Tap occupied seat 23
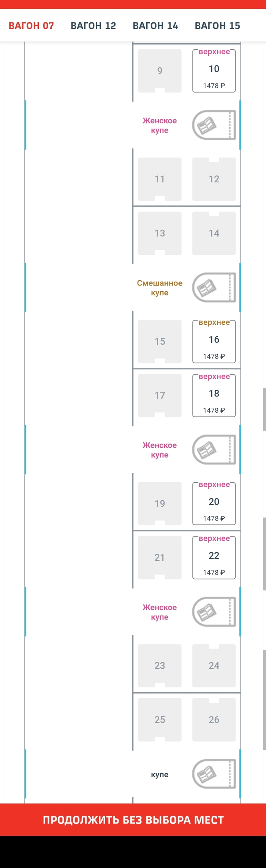The width and height of the screenshot is (266, 868). click(x=160, y=666)
